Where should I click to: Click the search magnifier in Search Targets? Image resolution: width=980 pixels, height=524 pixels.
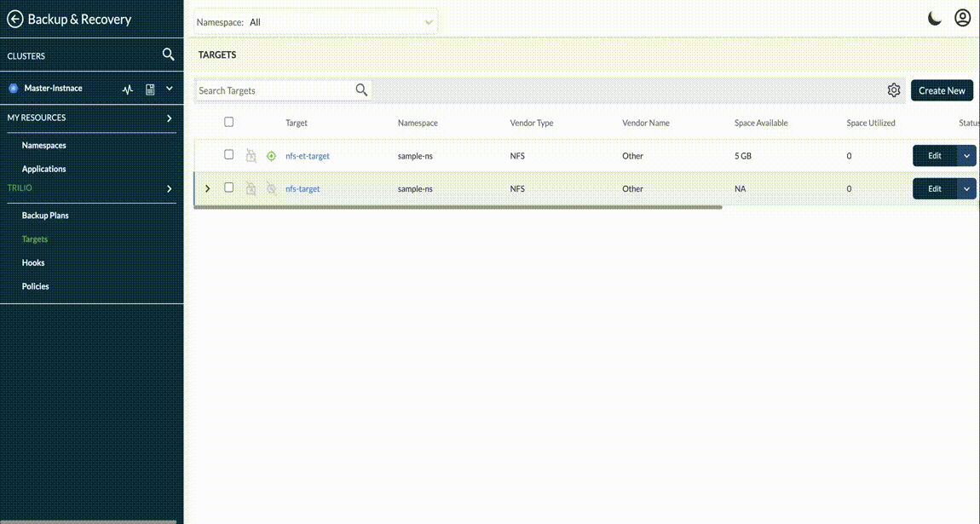coord(361,90)
